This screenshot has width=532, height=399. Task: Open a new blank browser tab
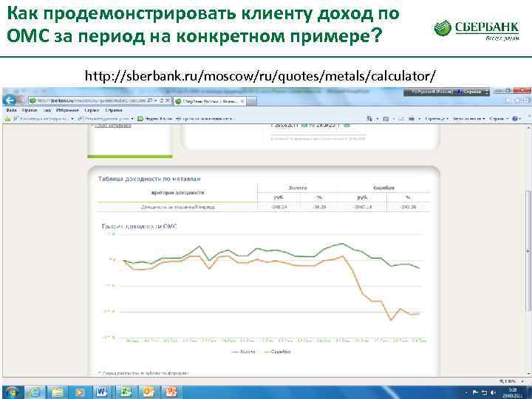click(x=251, y=101)
